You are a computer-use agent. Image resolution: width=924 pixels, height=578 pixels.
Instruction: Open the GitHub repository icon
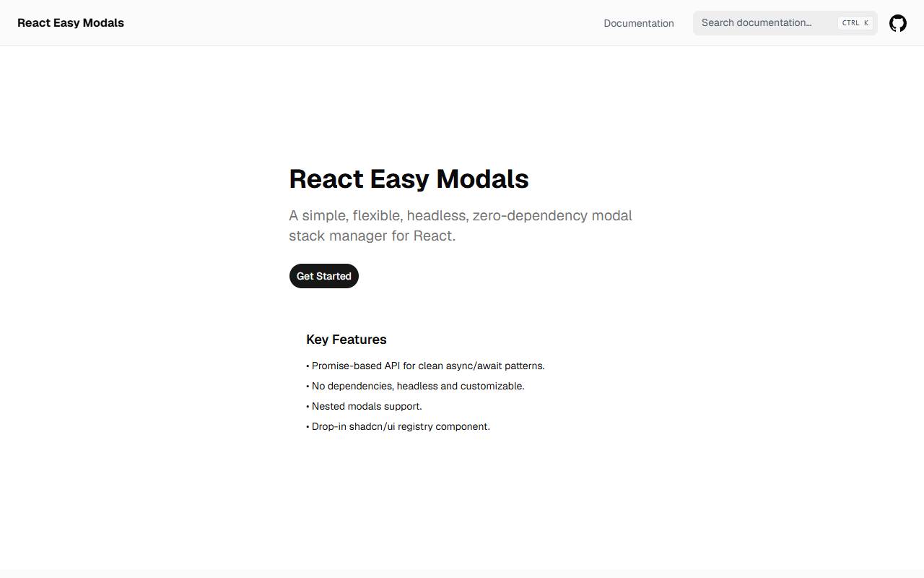897,23
